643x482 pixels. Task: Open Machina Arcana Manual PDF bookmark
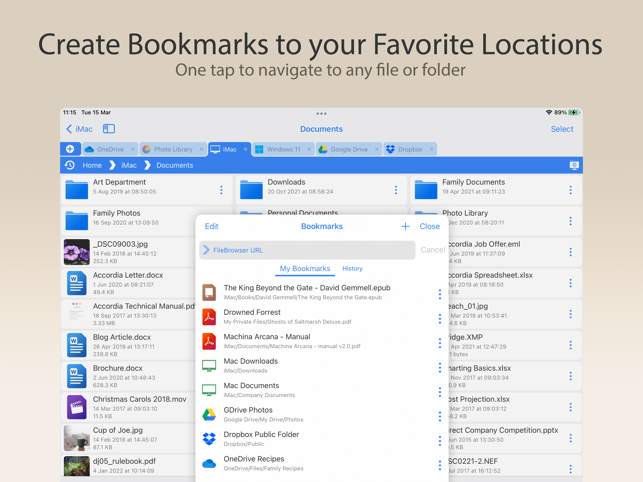pos(316,341)
